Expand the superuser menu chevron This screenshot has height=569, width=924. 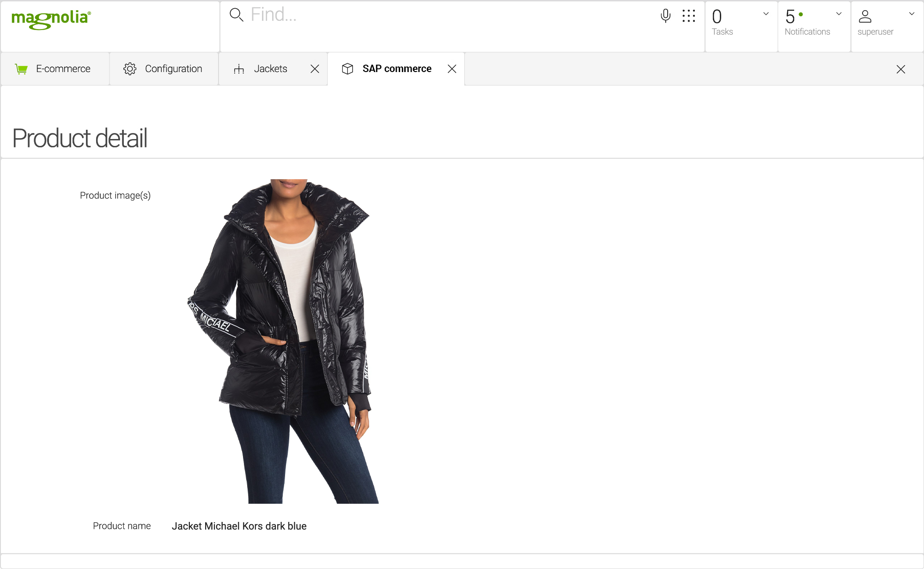point(912,14)
